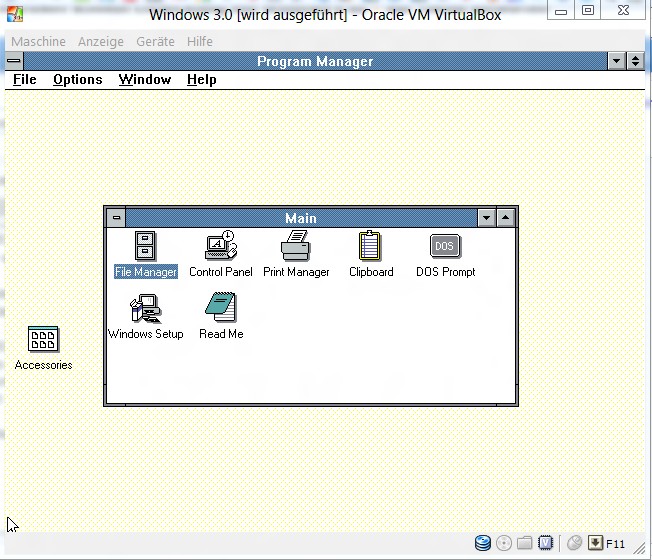Minimize Program Manager with the down arrow
Screen dimensions: 652x560
pos(617,61)
